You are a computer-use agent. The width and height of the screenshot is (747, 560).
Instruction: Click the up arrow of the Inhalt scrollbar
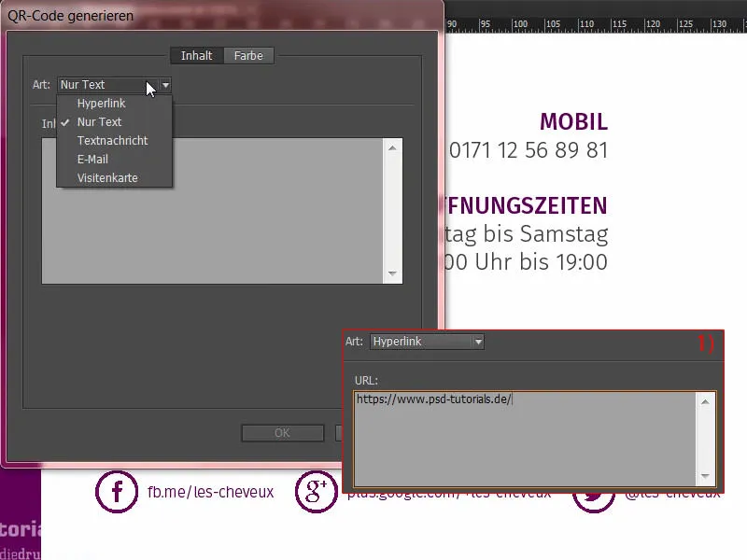point(392,148)
